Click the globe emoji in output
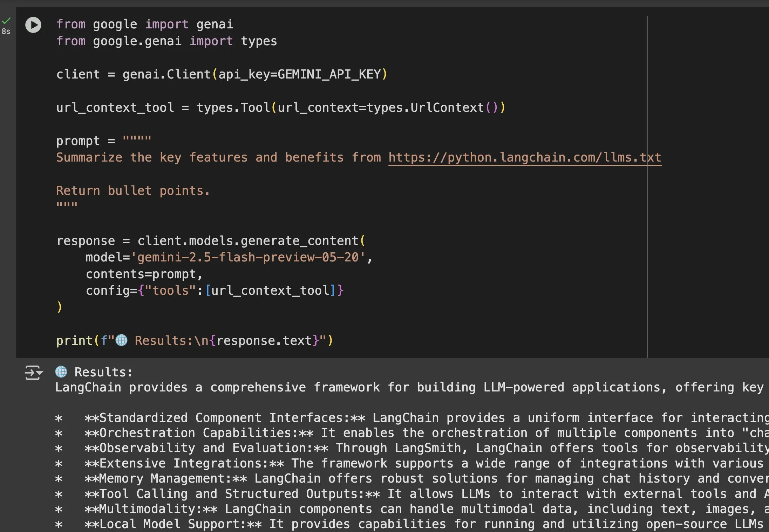769x532 pixels. point(61,372)
